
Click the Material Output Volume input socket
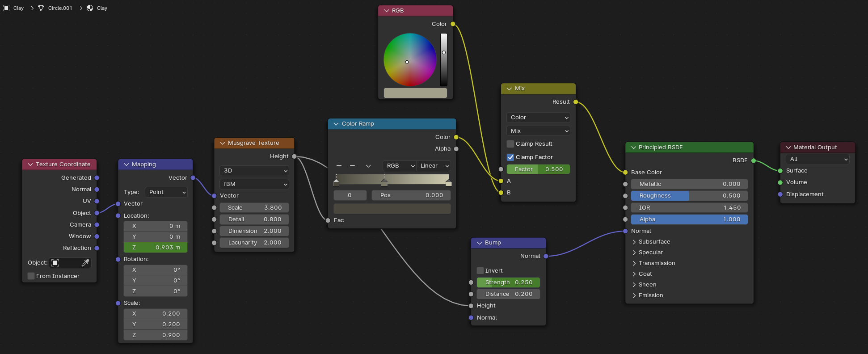pos(780,182)
